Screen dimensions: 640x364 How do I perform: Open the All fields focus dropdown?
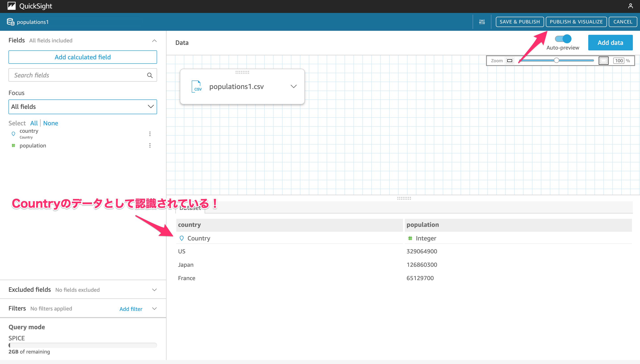pos(83,107)
